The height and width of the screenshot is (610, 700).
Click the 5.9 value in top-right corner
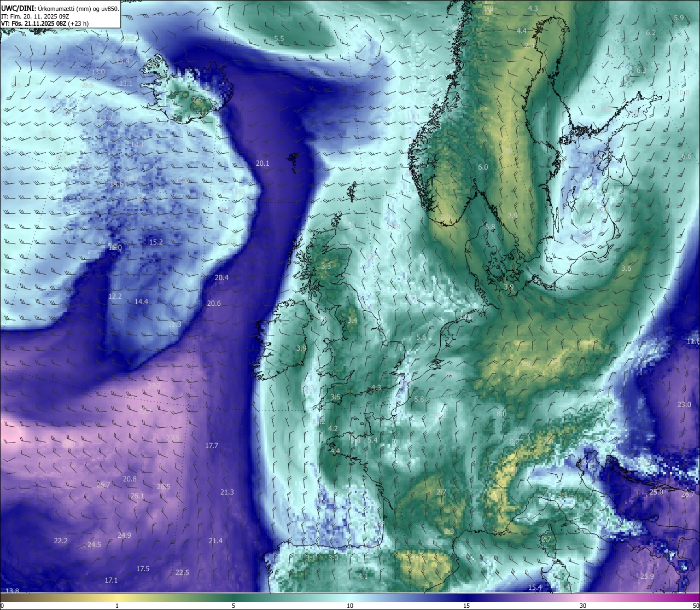679,18
